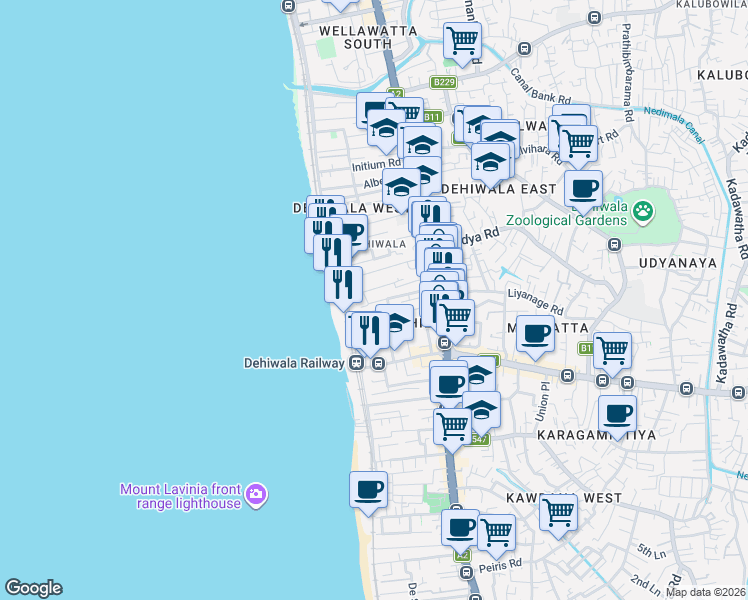This screenshot has width=748, height=600.
Task: Click the bus stop icon near Kalubowila label
Action: tap(594, 18)
